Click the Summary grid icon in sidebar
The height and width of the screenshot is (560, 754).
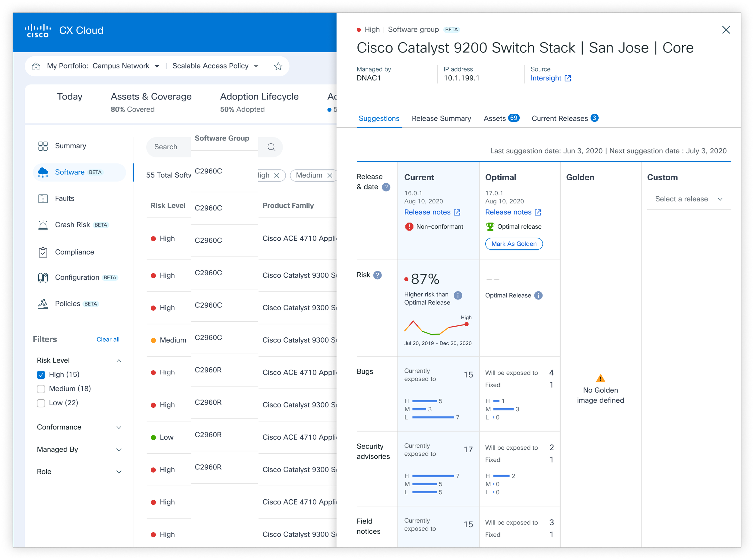pos(43,146)
